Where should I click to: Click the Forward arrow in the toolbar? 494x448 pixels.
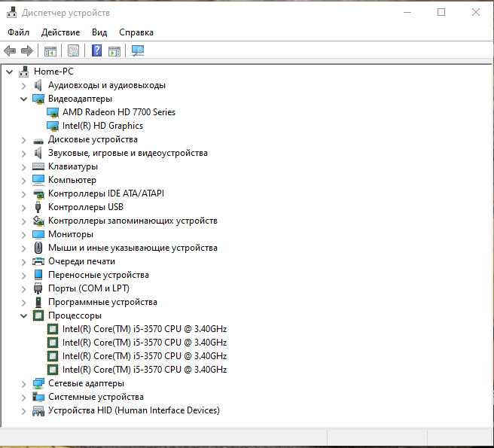coord(26,50)
